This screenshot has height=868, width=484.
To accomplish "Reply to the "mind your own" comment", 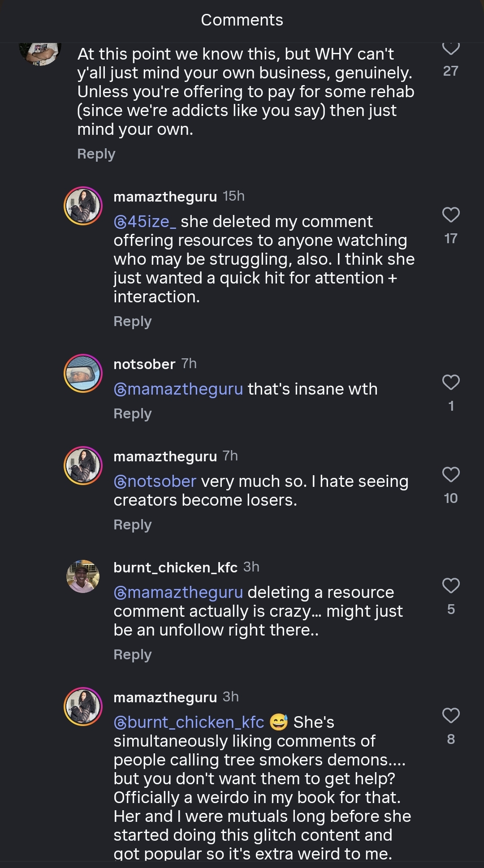I will (x=96, y=154).
